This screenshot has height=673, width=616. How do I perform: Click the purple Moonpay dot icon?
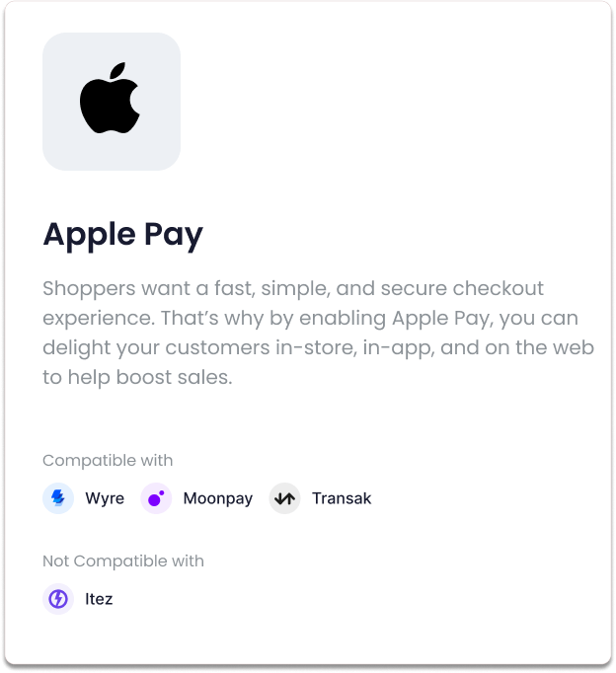(156, 498)
